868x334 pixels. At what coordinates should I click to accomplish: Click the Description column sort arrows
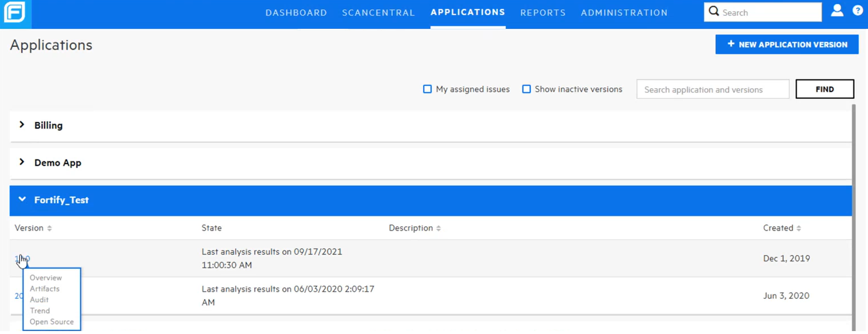coord(439,228)
